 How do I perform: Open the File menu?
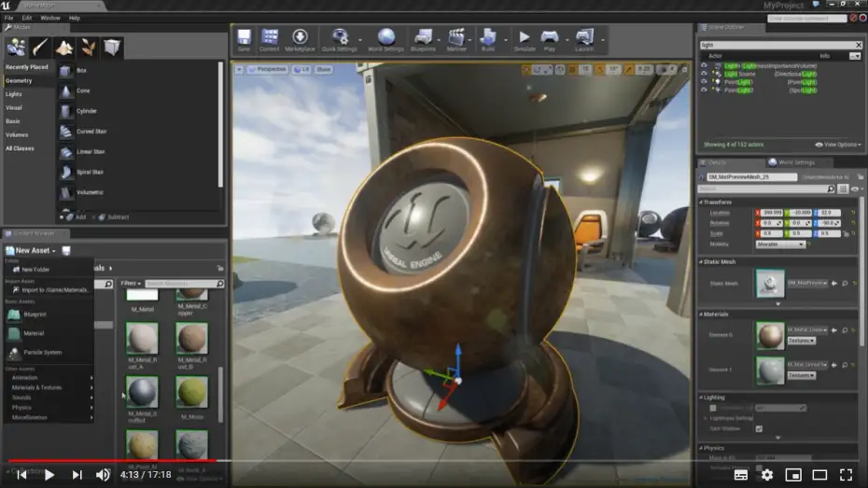(8, 18)
